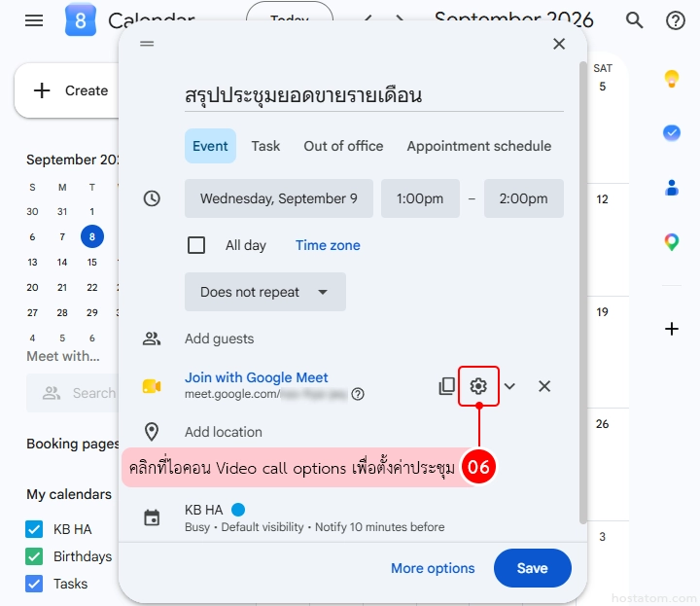The height and width of the screenshot is (606, 700).
Task: Click Saturday 12 in main calendar
Action: [602, 199]
